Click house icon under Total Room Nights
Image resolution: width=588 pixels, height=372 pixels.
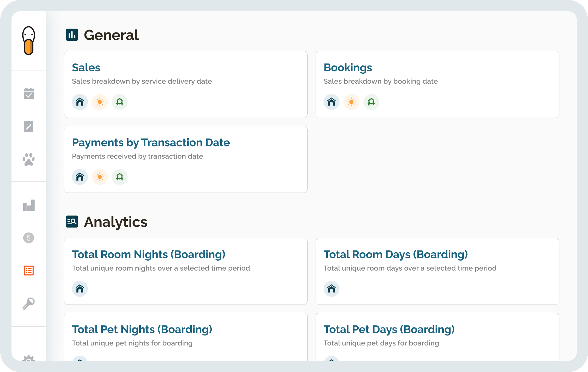[x=80, y=289]
